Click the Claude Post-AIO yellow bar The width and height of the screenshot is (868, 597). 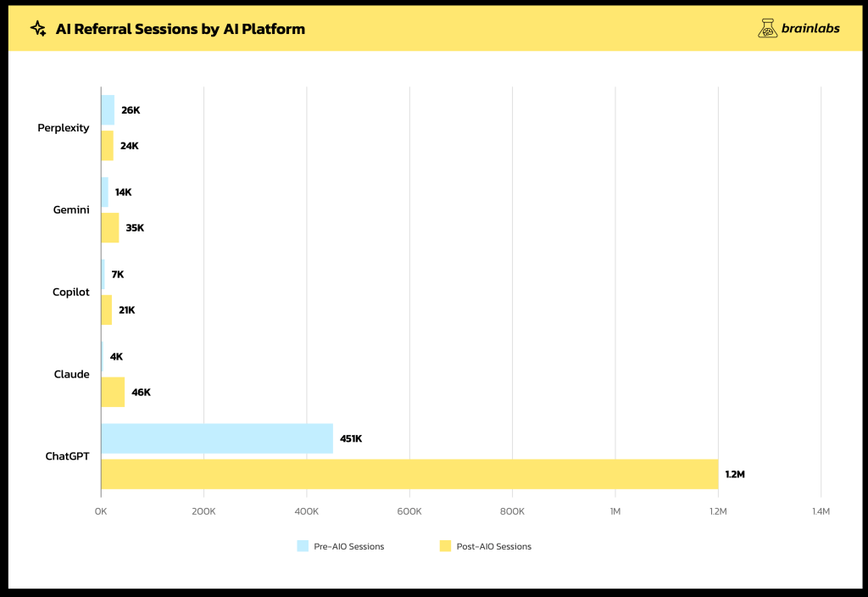click(x=113, y=392)
